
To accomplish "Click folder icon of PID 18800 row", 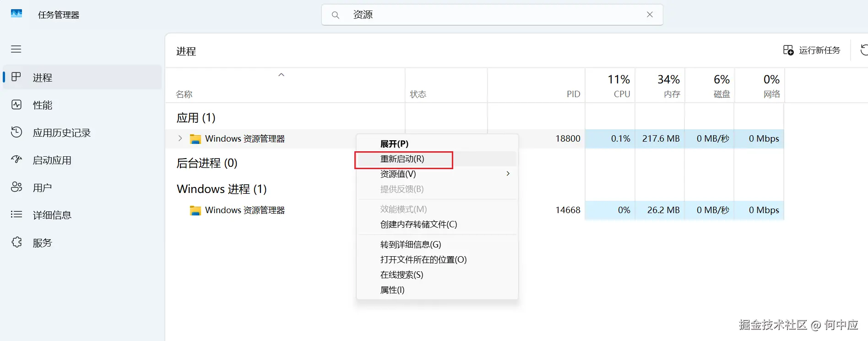I will point(195,139).
